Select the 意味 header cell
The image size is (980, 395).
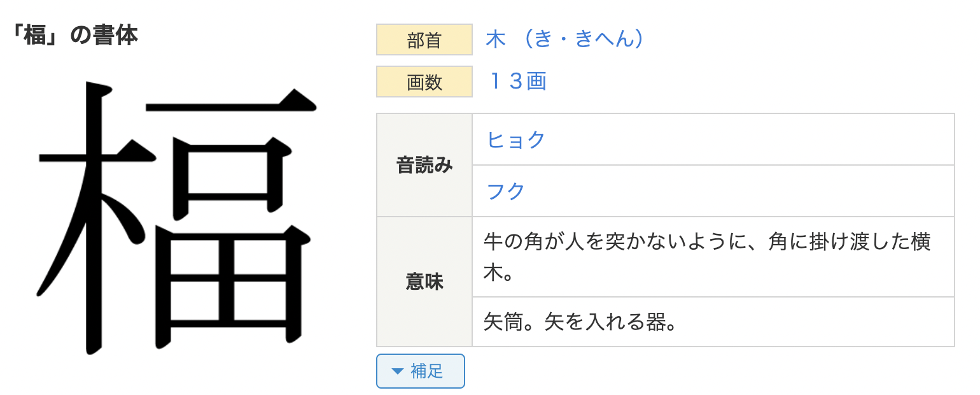coord(424,282)
